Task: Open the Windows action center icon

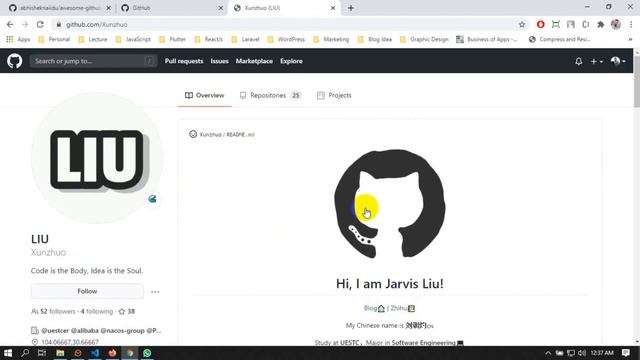Action: (626, 353)
